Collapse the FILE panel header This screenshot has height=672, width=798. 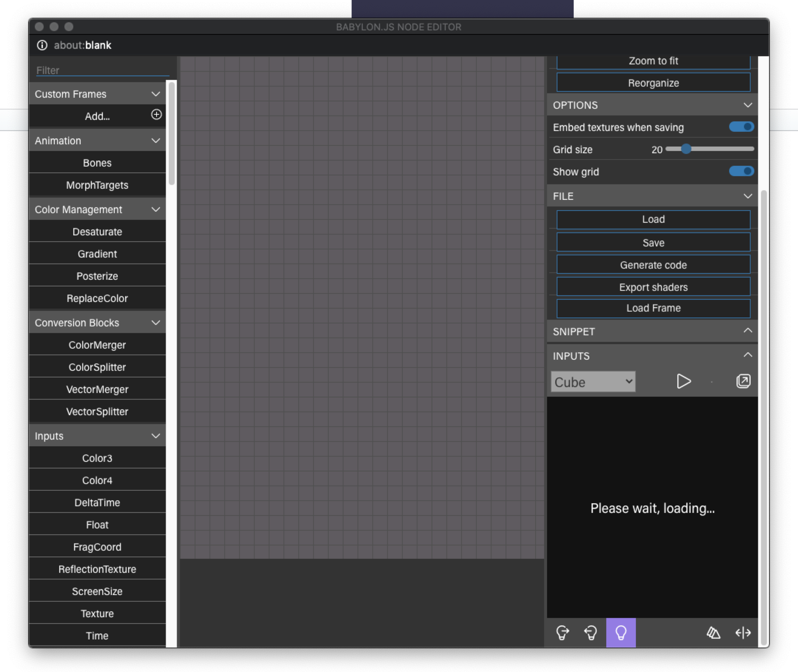point(748,196)
